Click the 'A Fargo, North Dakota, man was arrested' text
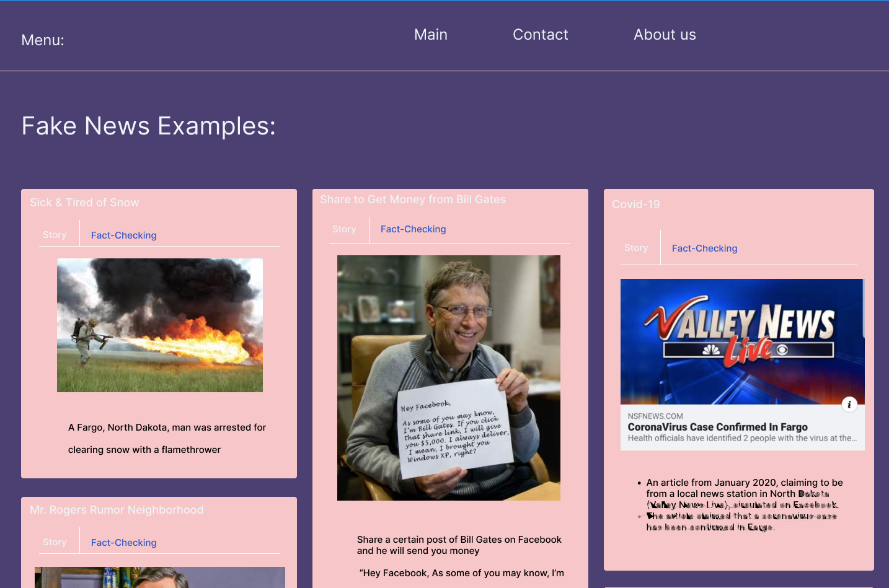 [167, 428]
